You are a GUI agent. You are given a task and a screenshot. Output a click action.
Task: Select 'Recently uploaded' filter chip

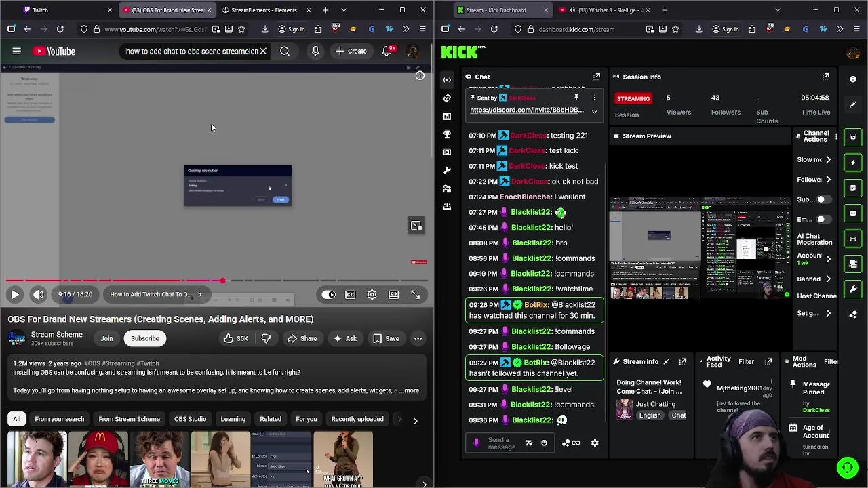(357, 419)
